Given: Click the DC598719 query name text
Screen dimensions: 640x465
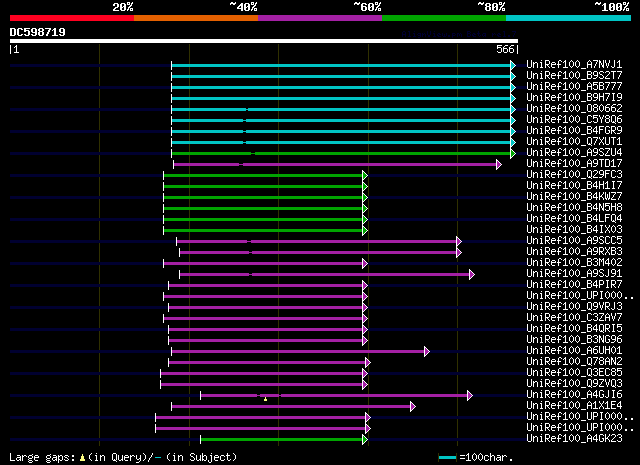Looking at the screenshot, I should point(38,32).
